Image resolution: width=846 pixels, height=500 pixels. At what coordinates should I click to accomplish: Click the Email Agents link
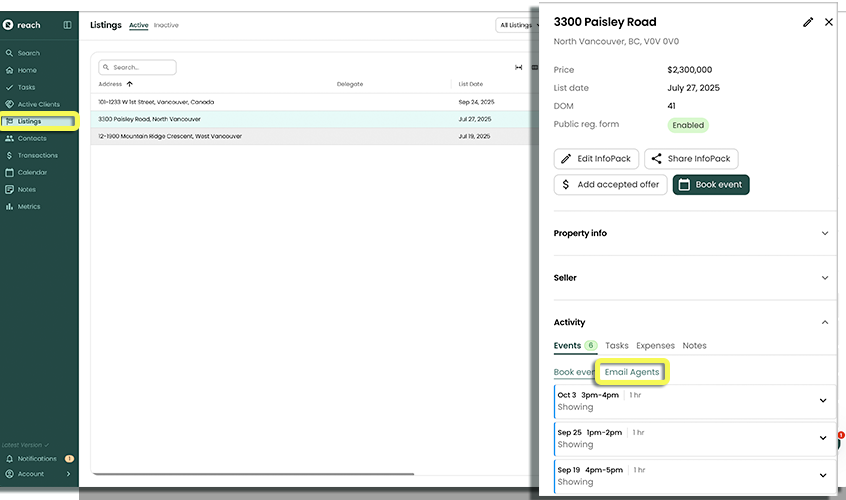coord(632,372)
